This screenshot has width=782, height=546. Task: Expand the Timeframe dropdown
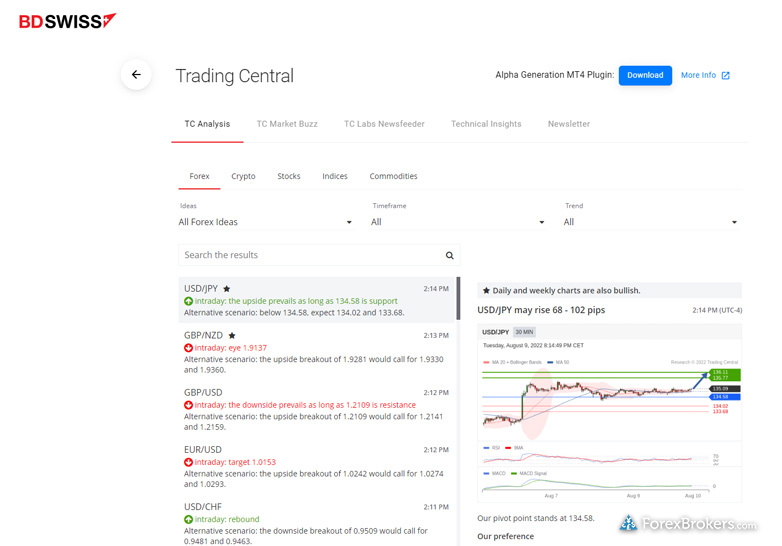[458, 222]
